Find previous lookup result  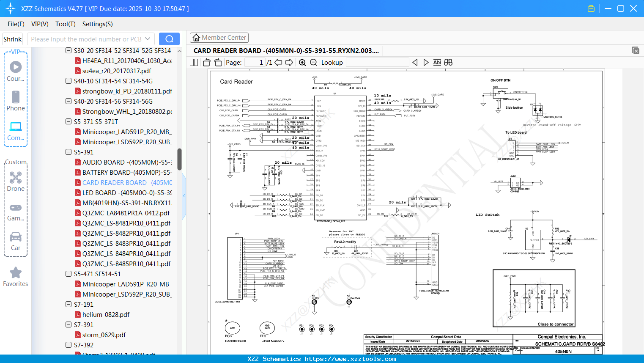(x=415, y=63)
